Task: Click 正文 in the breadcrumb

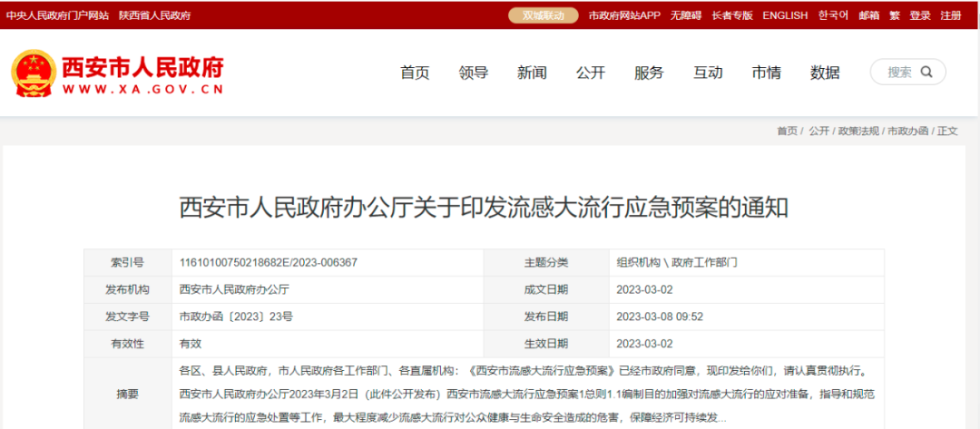Action: pos(947,132)
